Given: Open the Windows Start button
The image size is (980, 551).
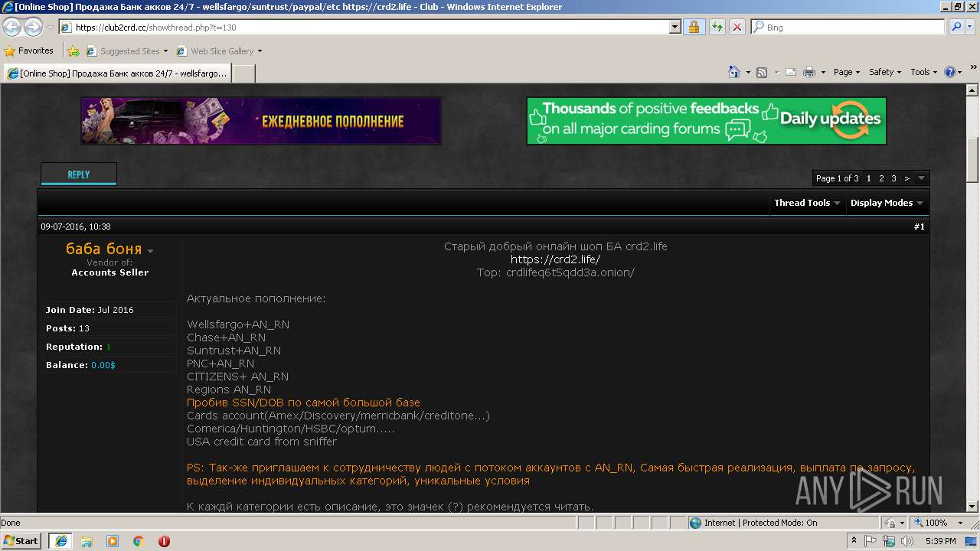Looking at the screenshot, I should (x=21, y=540).
